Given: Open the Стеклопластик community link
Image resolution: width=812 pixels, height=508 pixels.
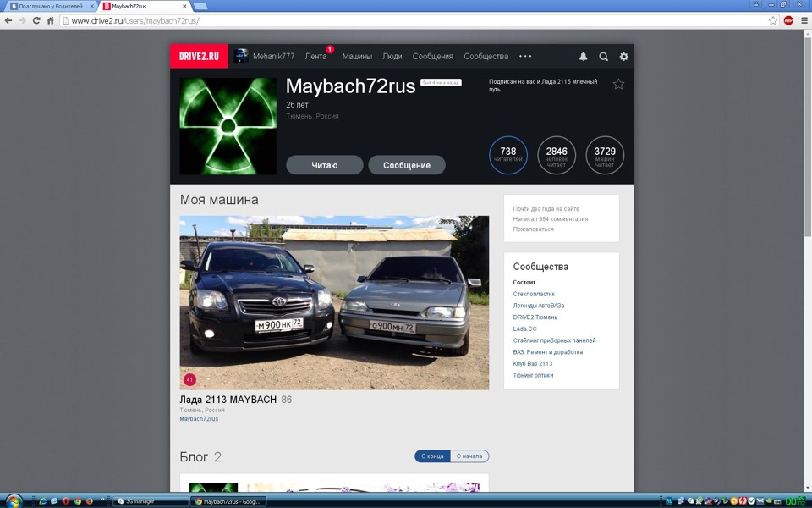Looking at the screenshot, I should pos(534,294).
